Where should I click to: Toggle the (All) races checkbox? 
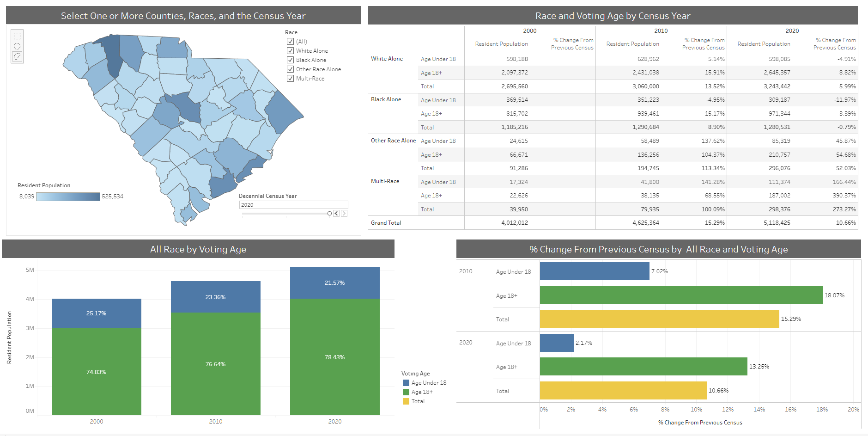pos(290,41)
